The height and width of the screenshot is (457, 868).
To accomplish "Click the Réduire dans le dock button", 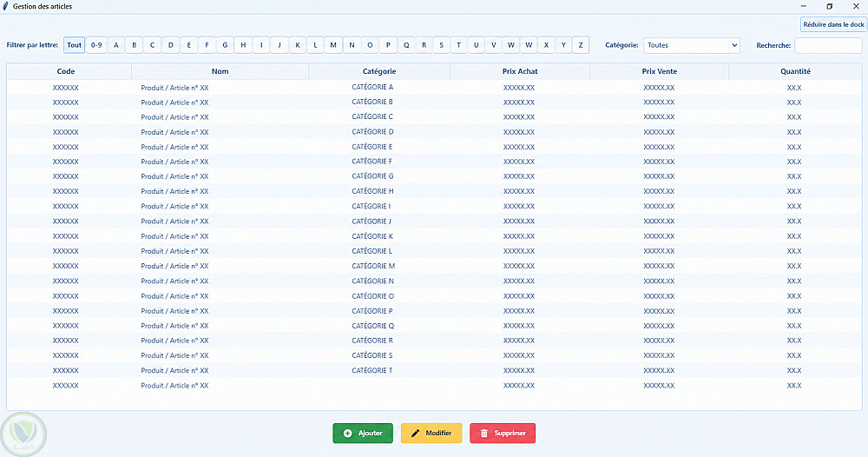I will [x=833, y=24].
